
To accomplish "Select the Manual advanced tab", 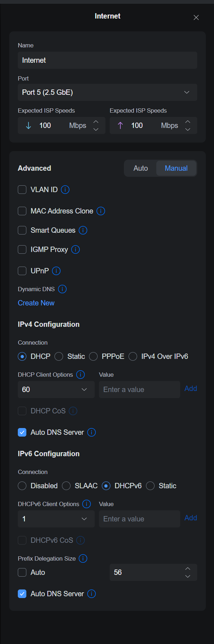I will (176, 168).
